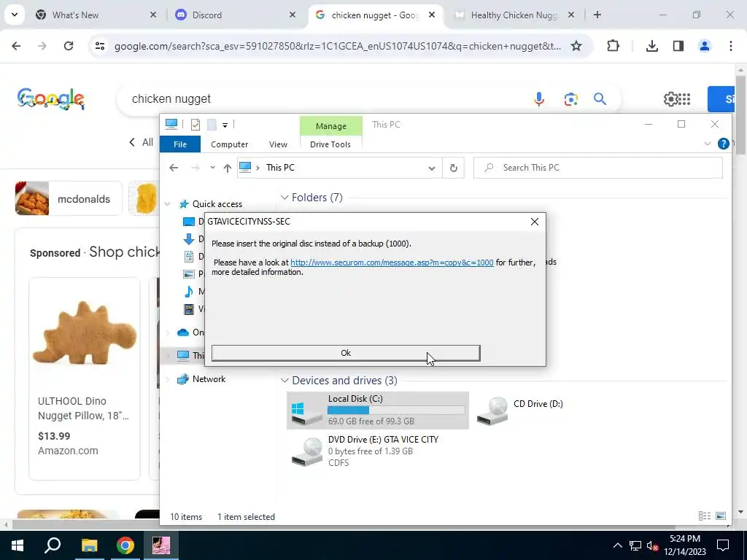The height and width of the screenshot is (560, 747).
Task: Open the securom.com message link
Action: pos(392,262)
